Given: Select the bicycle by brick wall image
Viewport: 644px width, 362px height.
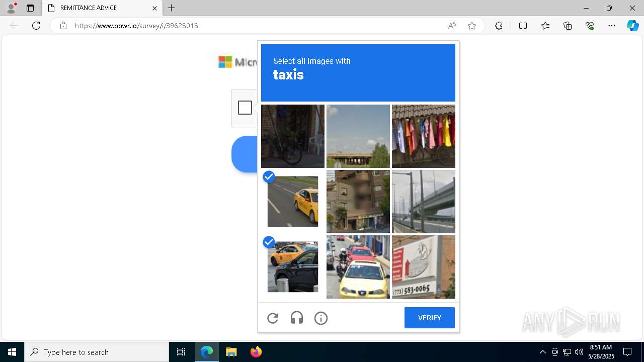Looking at the screenshot, I should (x=293, y=136).
